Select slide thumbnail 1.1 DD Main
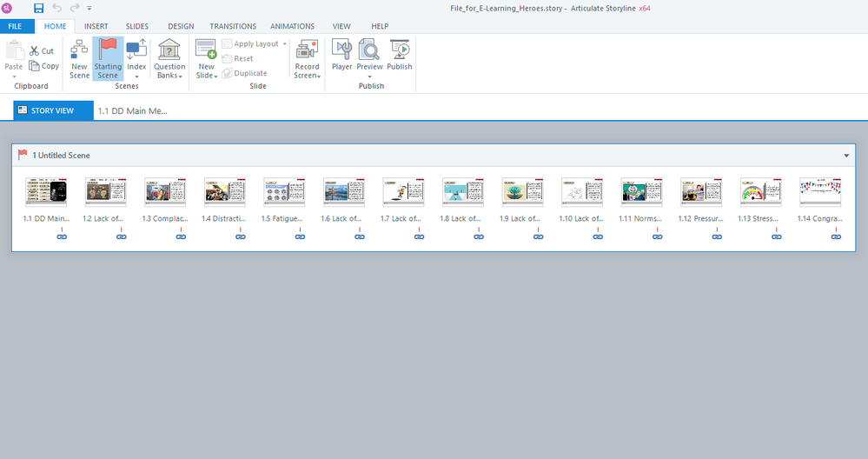Viewport: 868px width, 459px height. [x=46, y=191]
